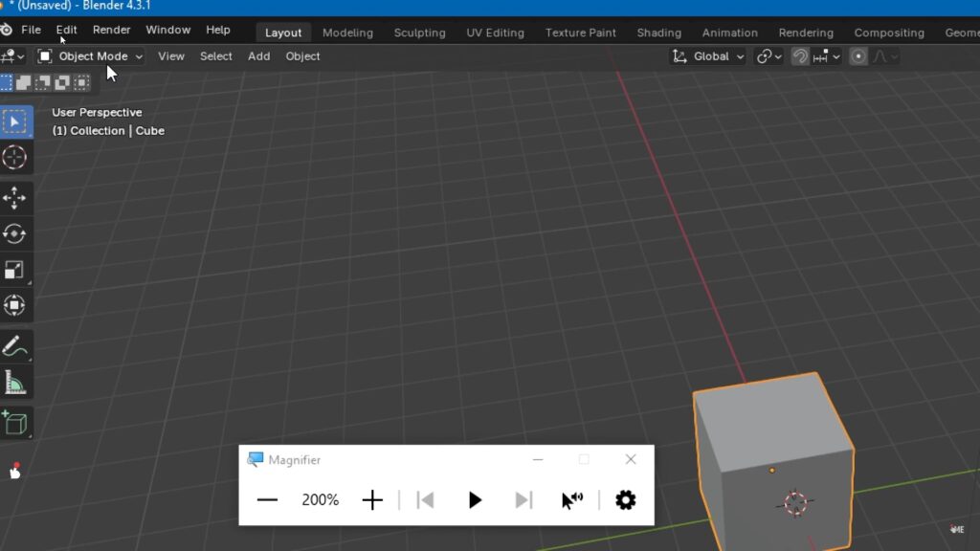The width and height of the screenshot is (980, 551).
Task: Open the viewport Select menu
Action: click(x=215, y=56)
